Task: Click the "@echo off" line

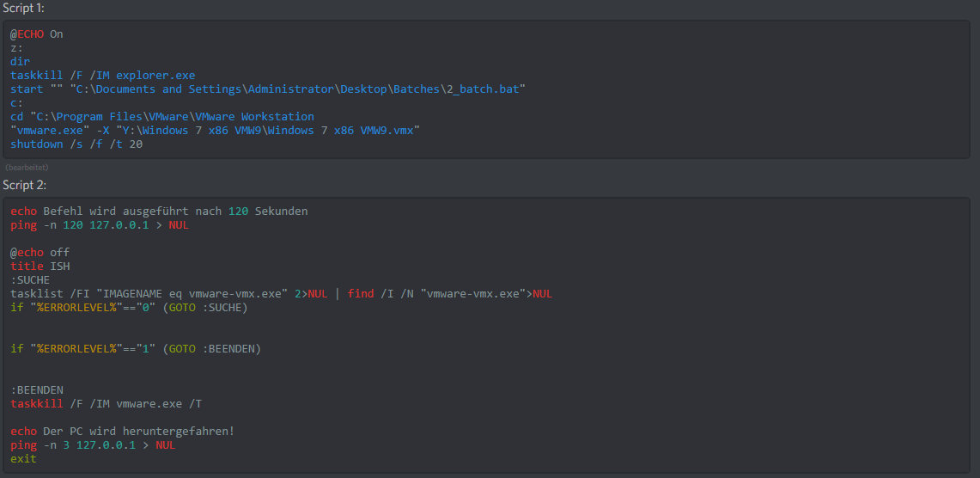Action: 40,253
